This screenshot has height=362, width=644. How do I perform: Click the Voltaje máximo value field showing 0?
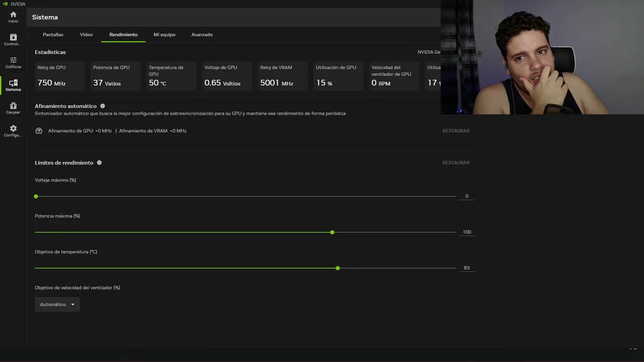pyautogui.click(x=466, y=196)
